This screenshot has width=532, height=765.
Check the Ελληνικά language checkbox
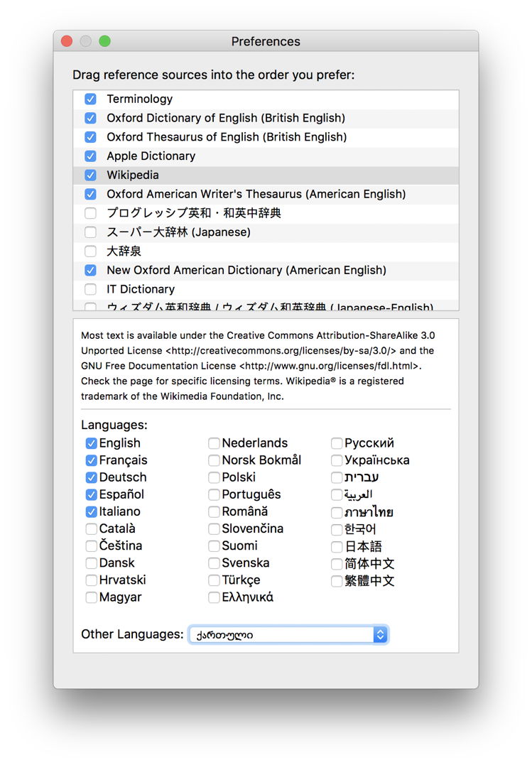pos(214,597)
